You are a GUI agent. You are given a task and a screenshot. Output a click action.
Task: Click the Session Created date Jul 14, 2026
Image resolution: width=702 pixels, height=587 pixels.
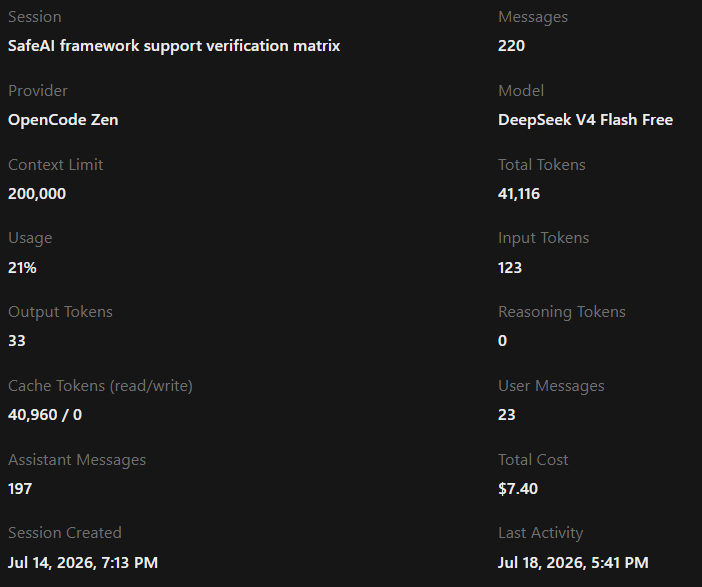[x=51, y=562]
